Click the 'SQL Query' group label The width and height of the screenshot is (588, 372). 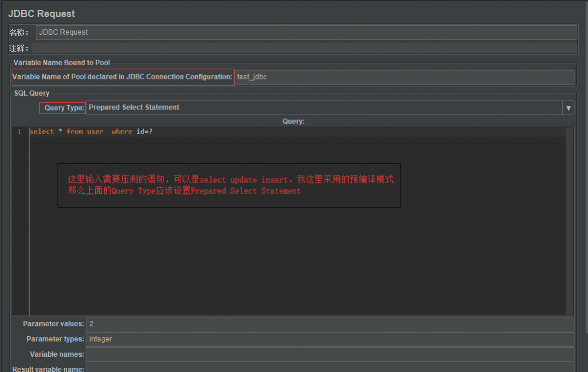click(32, 93)
